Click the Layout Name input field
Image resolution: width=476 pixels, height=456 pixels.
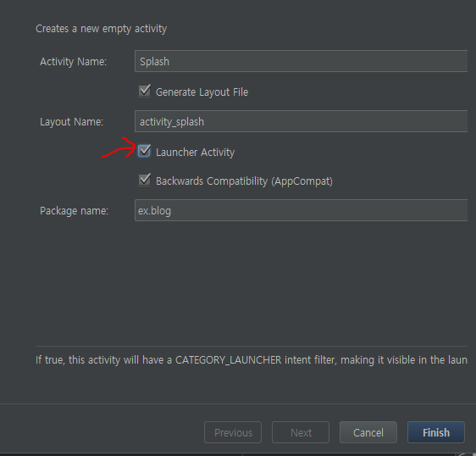click(x=301, y=121)
